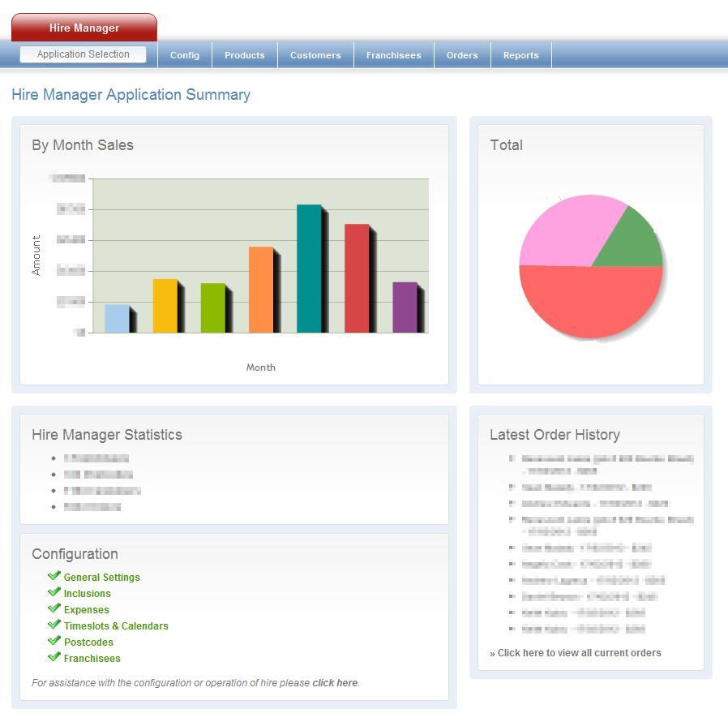Click the link to view all current orders
This screenshot has height=722, width=728.
tap(579, 653)
